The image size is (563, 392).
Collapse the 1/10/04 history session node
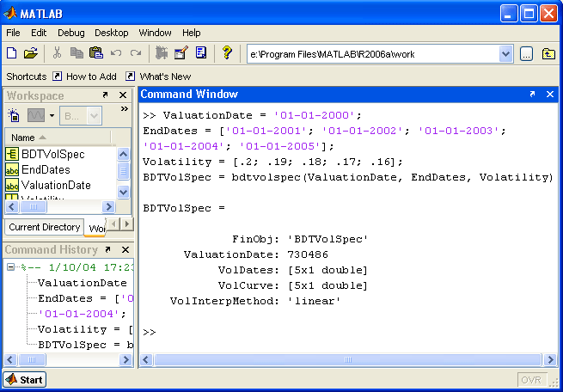pyautogui.click(x=11, y=266)
